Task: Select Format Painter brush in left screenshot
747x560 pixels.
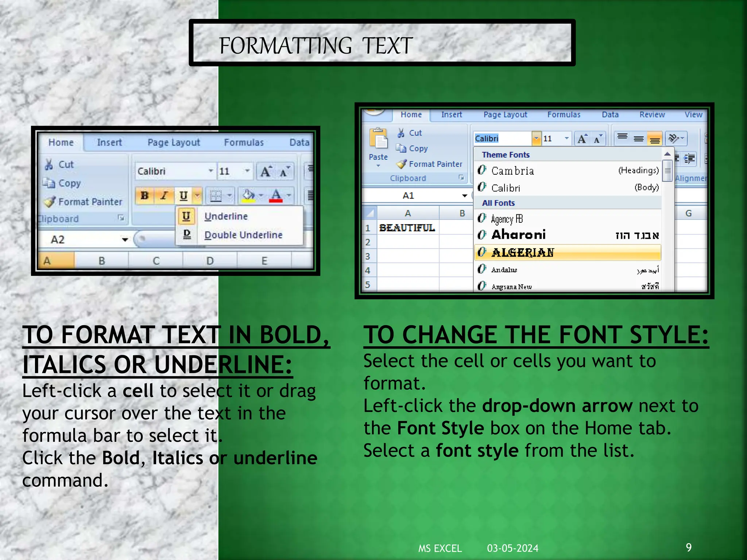Action: [50, 202]
